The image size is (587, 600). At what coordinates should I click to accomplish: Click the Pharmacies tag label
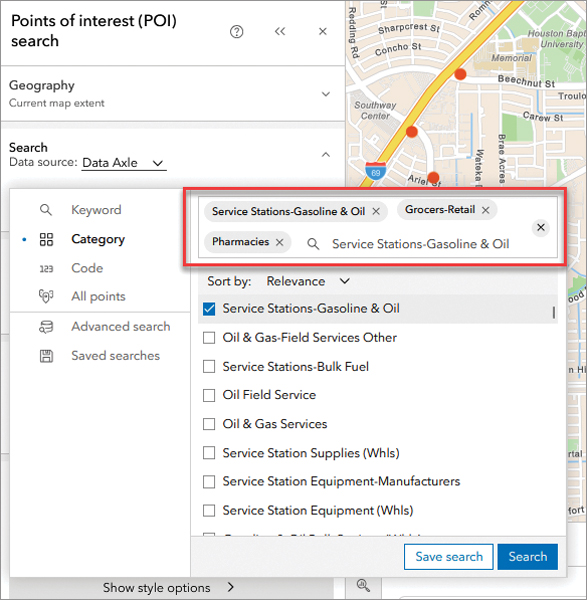[240, 242]
